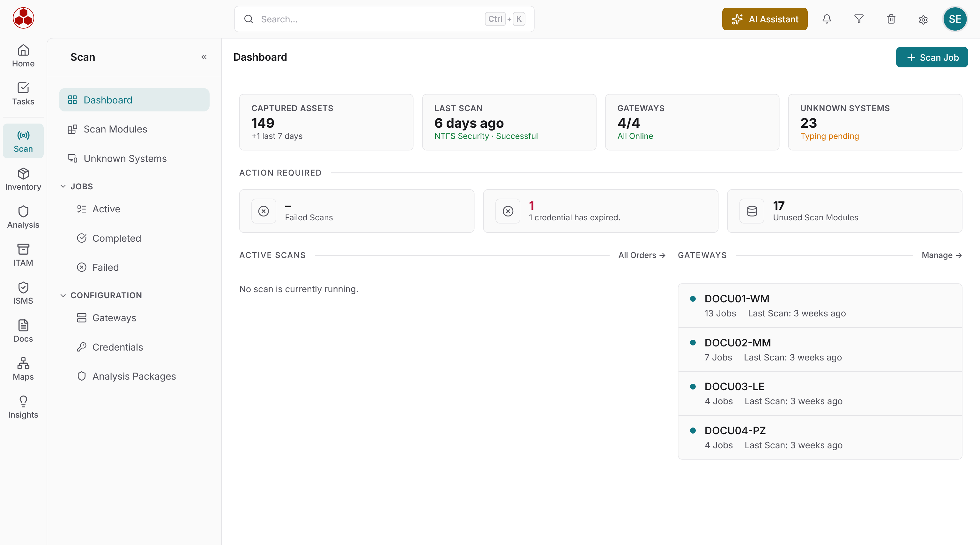The width and height of the screenshot is (980, 545).
Task: Open Unknown Systems menu item
Action: (134, 158)
